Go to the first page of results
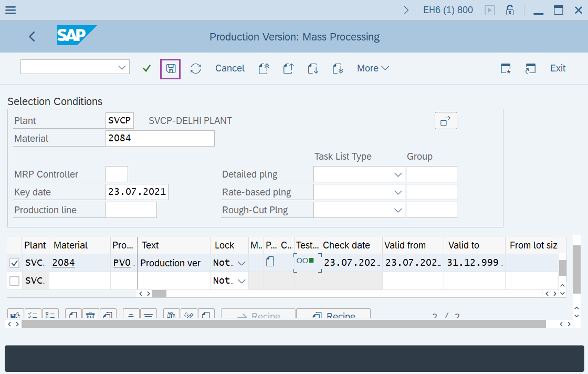Screen dimensions: 588x374 264,68
